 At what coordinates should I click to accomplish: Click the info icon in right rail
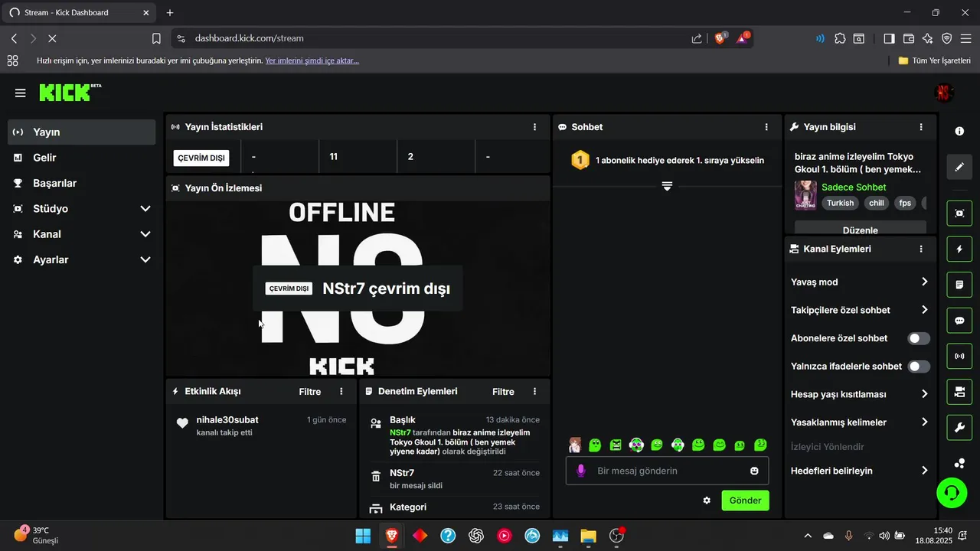point(959,132)
